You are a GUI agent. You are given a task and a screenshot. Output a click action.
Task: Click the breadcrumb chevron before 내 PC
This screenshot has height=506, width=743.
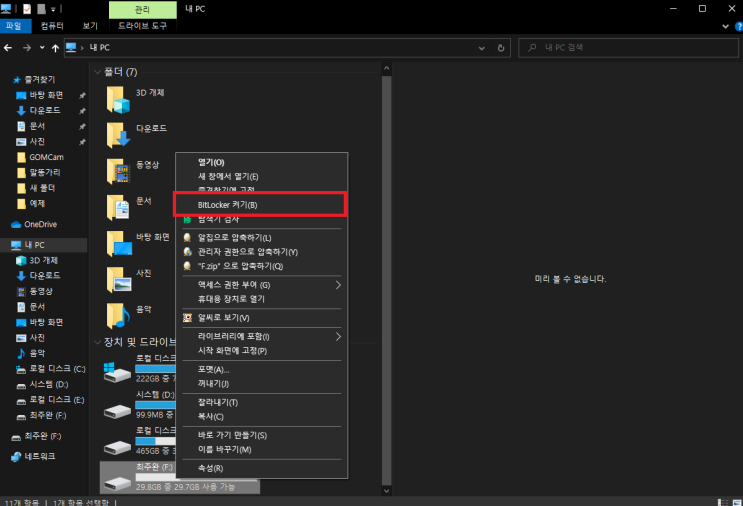[82, 48]
